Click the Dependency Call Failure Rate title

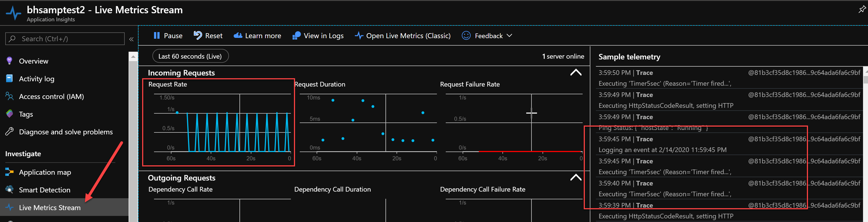pyautogui.click(x=483, y=189)
